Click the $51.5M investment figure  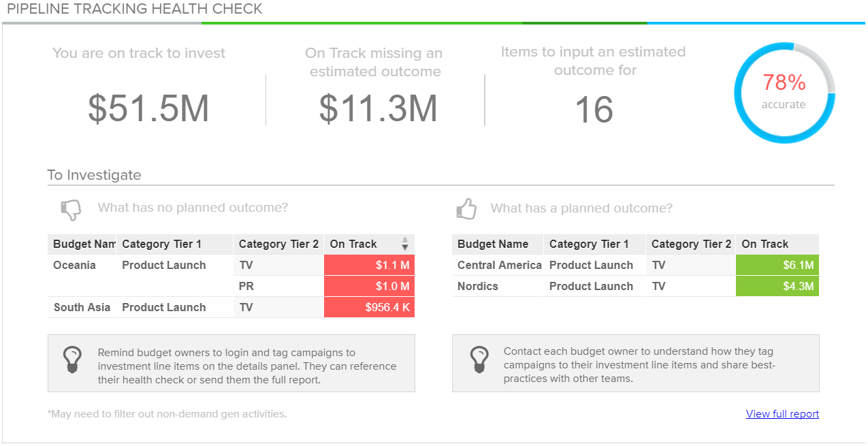[148, 108]
